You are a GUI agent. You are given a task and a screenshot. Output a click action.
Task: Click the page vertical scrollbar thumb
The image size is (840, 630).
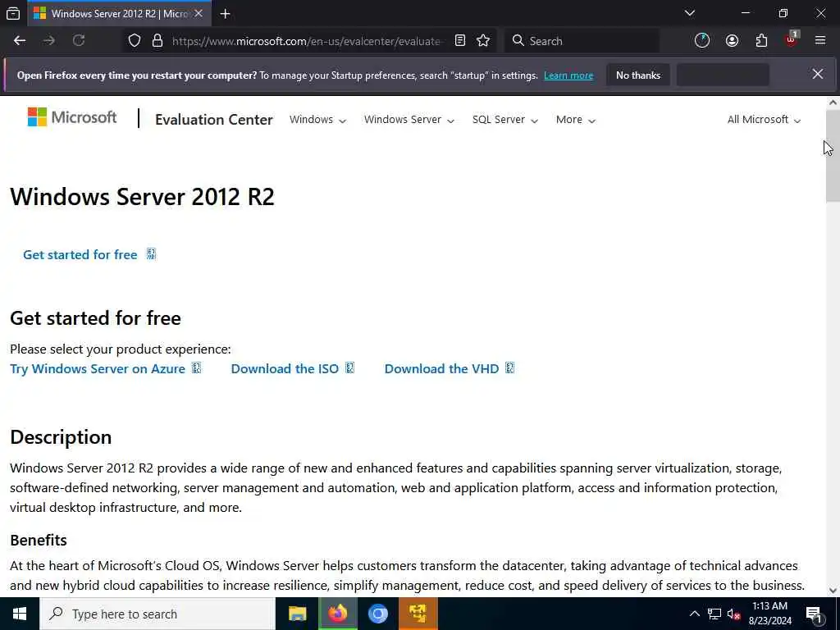click(833, 156)
